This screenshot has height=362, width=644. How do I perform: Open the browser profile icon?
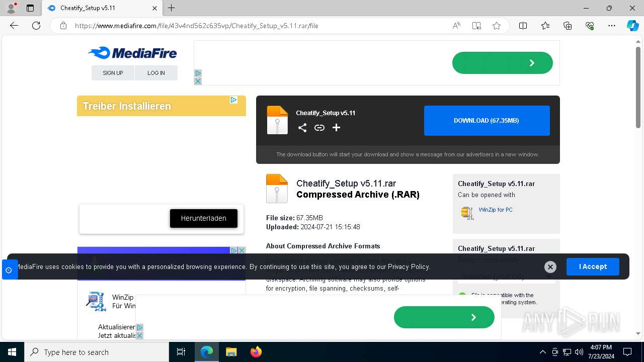[x=11, y=8]
